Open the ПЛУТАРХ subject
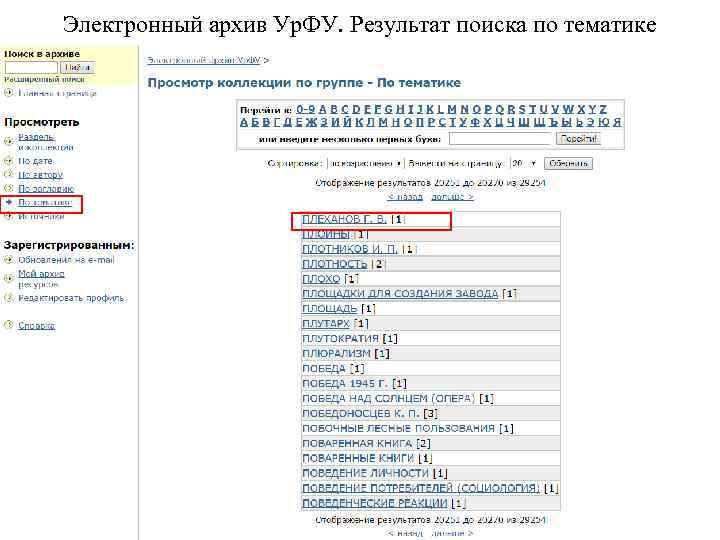The image size is (720, 540). 326,324
